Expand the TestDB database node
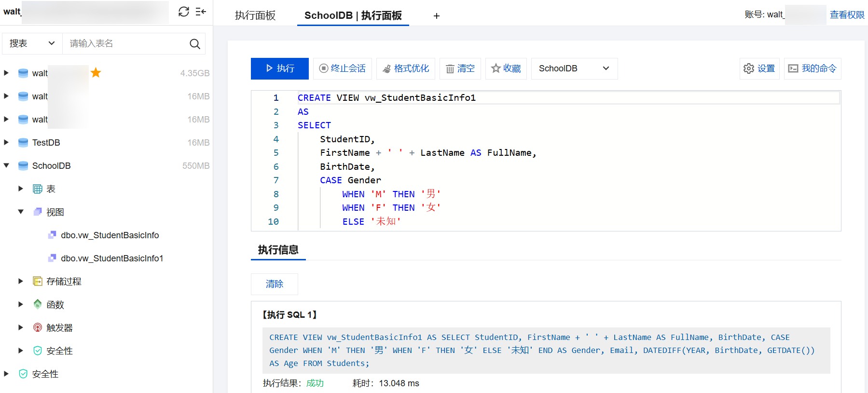Image resolution: width=868 pixels, height=393 pixels. point(6,142)
